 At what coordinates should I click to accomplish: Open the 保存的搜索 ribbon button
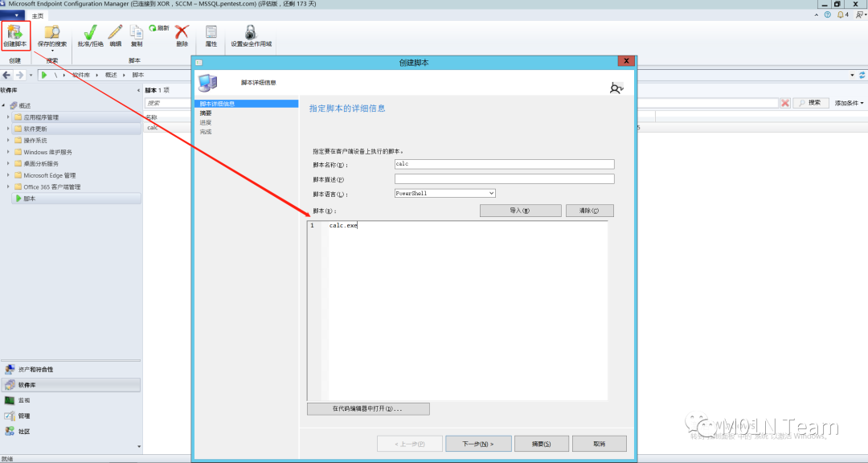click(x=52, y=35)
